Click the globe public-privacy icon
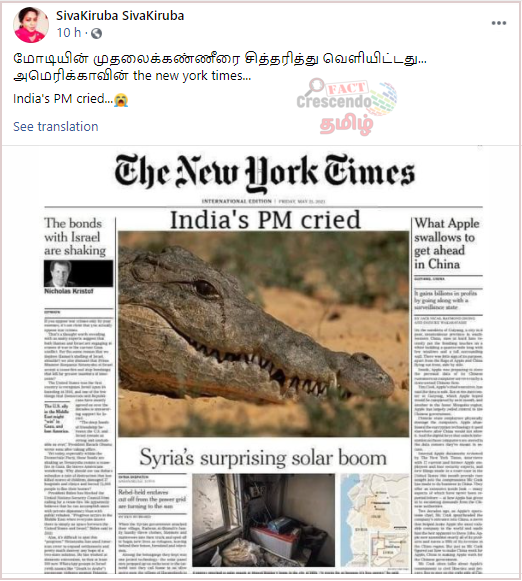 pos(96,33)
